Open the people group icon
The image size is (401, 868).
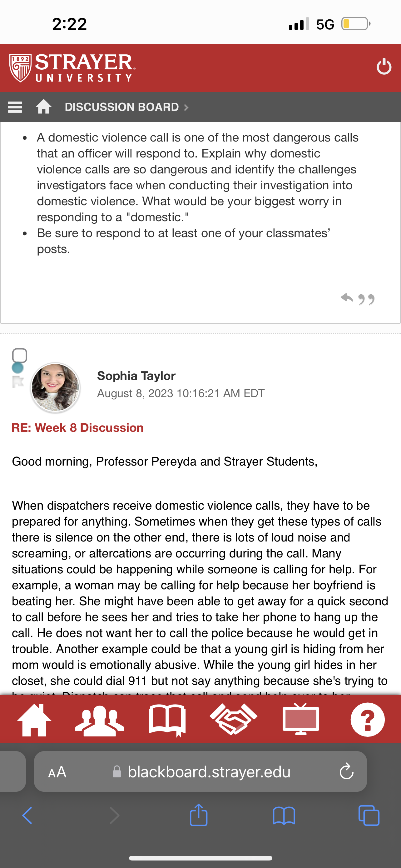click(100, 720)
